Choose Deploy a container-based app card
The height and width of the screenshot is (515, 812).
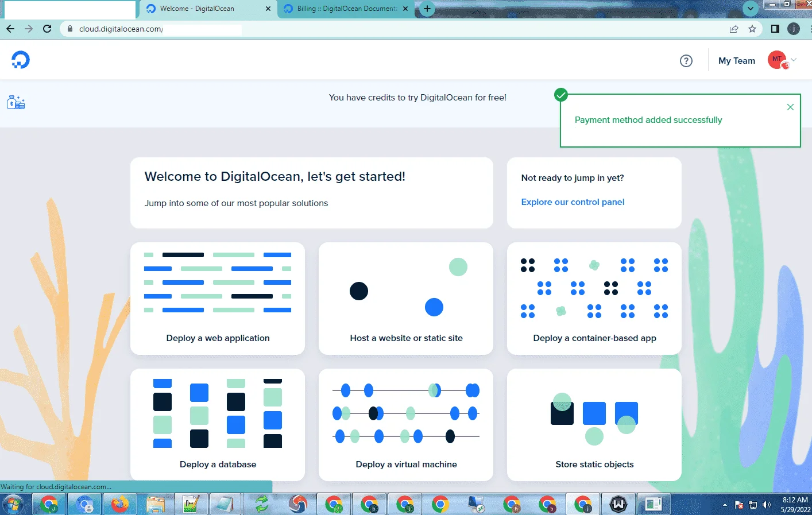(x=594, y=299)
